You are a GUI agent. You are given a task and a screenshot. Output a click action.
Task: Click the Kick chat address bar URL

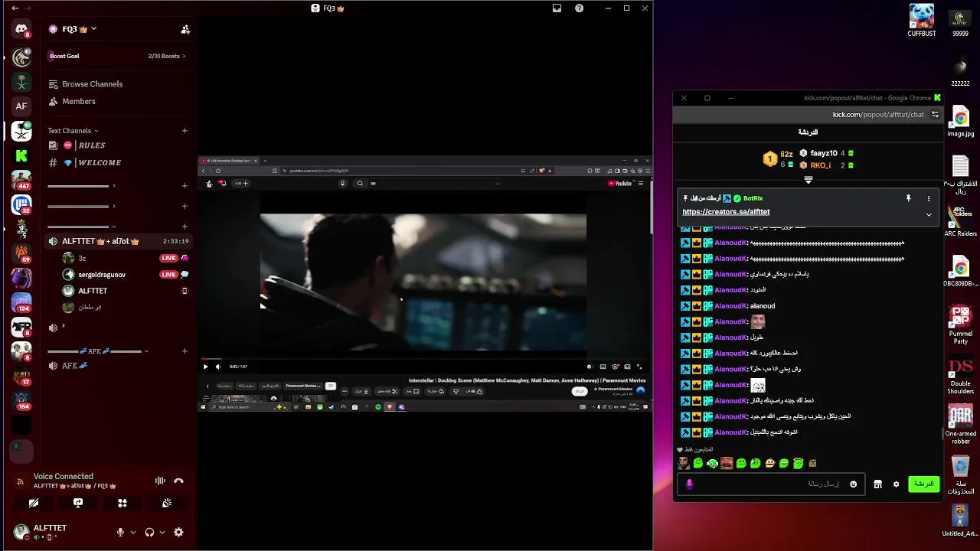(x=878, y=114)
